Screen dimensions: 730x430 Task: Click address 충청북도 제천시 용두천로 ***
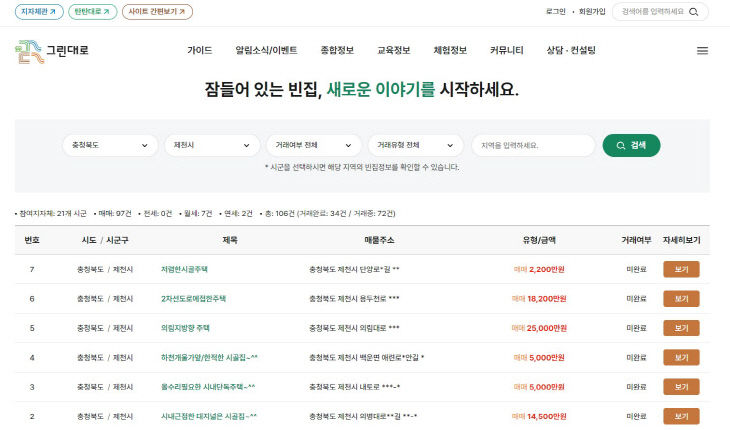(354, 299)
